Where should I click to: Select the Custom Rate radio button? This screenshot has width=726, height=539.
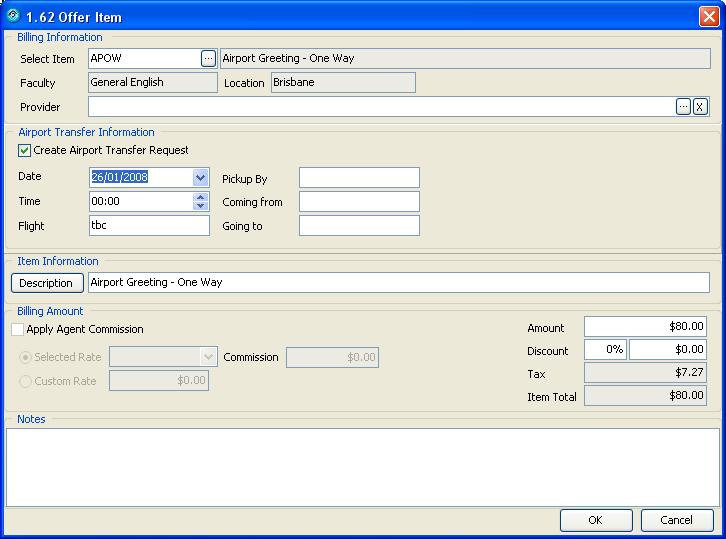pos(25,381)
